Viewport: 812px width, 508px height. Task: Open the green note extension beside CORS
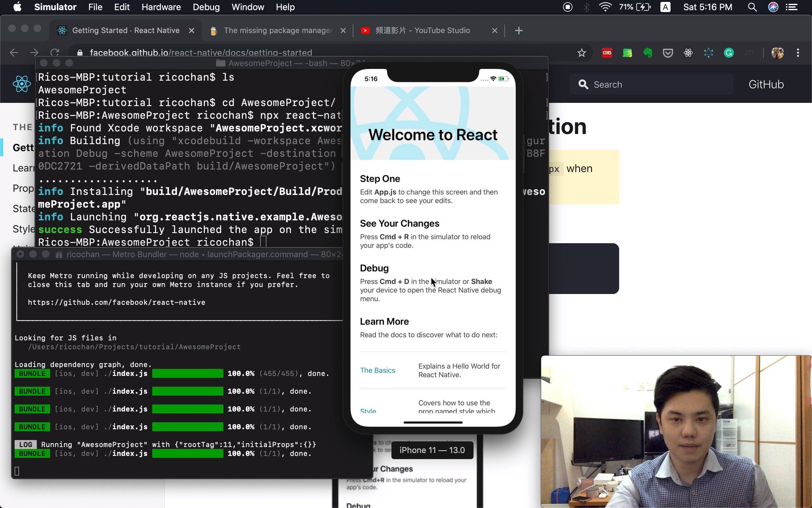[x=627, y=53]
